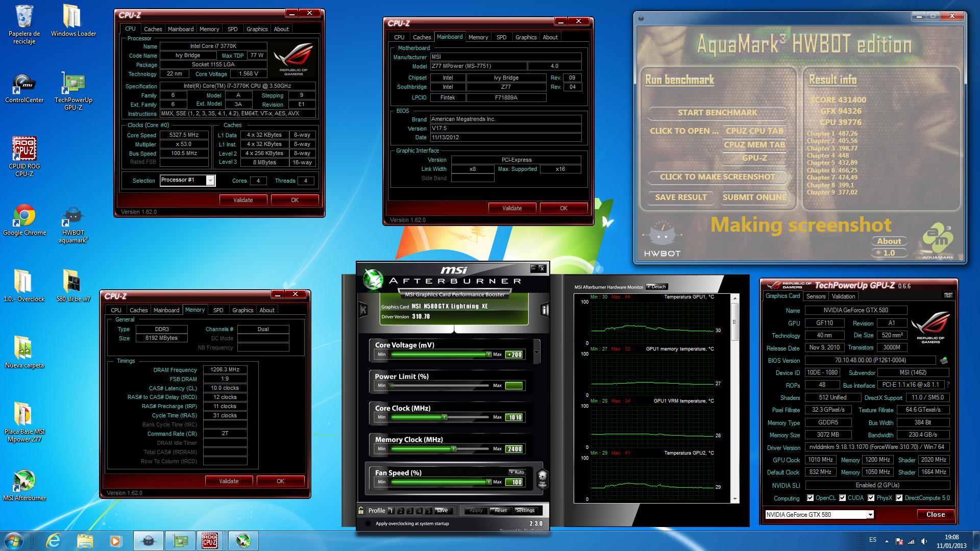Click Reset button in Afterburner
Screen dimensions: 980x551
pyautogui.click(x=500, y=510)
